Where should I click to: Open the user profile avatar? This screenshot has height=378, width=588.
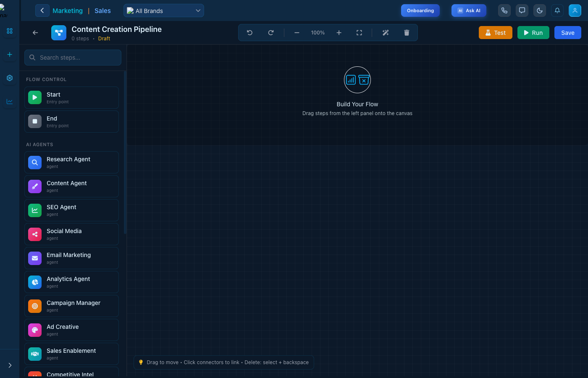575,10
